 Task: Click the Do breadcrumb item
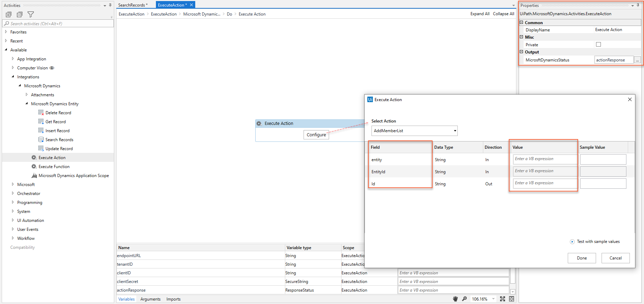pyautogui.click(x=229, y=14)
